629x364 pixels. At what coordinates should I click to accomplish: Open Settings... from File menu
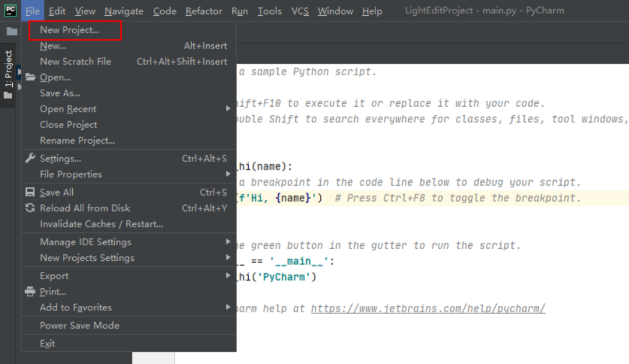129,158
